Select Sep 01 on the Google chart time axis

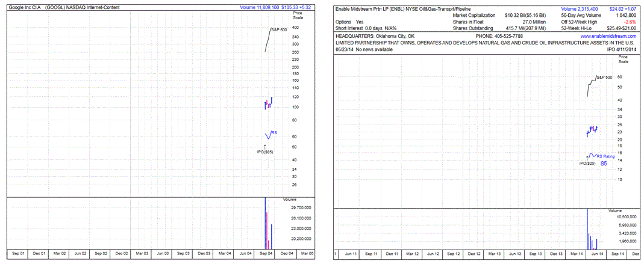[19, 254]
